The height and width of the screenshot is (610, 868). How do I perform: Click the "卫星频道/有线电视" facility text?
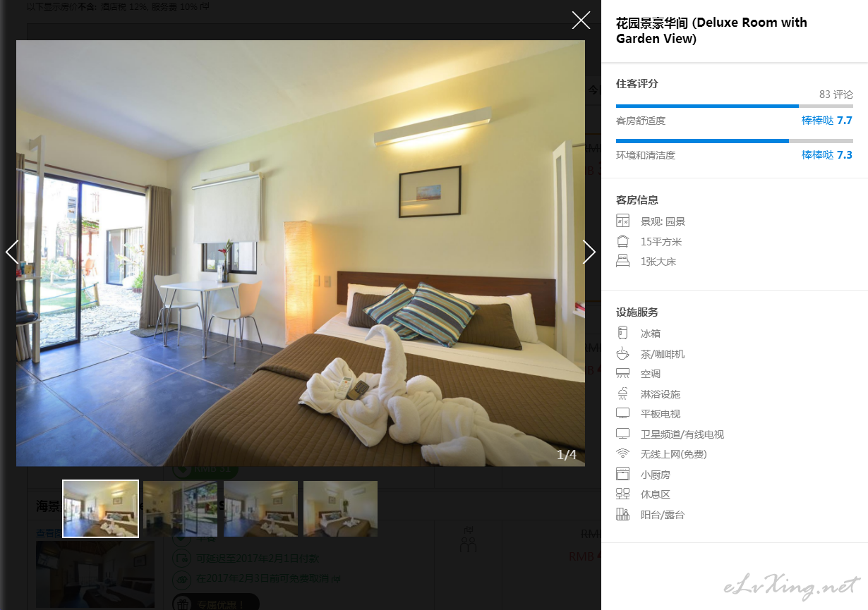click(682, 434)
